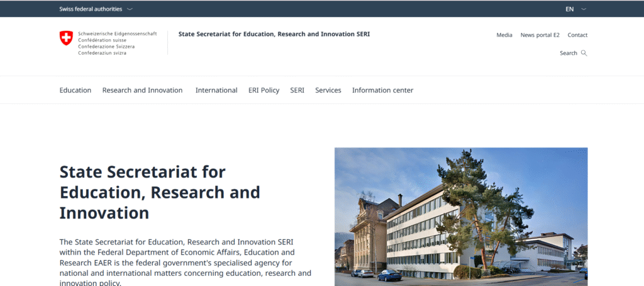Expand the Swiss federal authorities chevron
Viewport: 644px width, 286px height.
pos(130,9)
